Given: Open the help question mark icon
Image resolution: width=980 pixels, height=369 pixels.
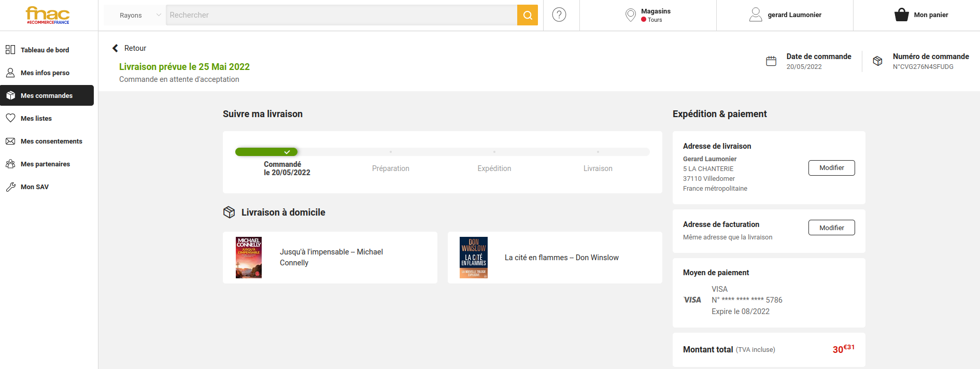Looking at the screenshot, I should (559, 15).
